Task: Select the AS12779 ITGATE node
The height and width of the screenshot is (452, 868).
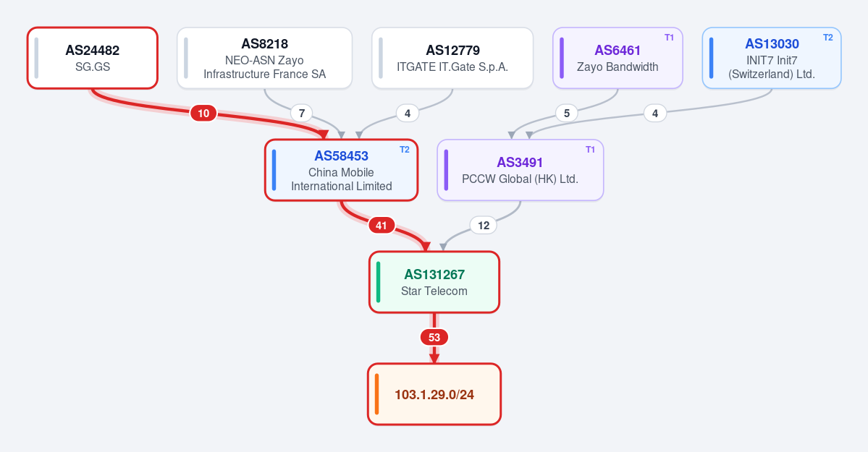Action: (452, 58)
